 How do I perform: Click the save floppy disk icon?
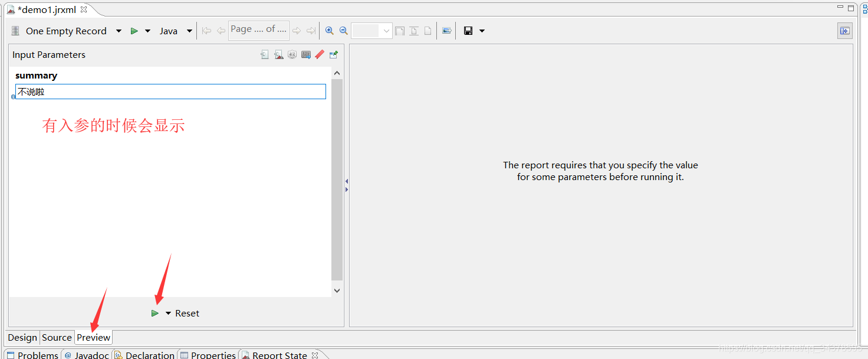[x=468, y=31]
